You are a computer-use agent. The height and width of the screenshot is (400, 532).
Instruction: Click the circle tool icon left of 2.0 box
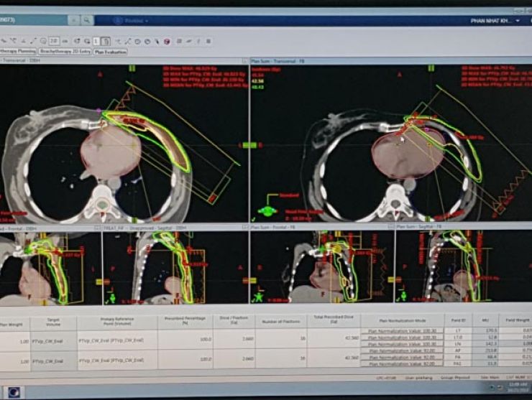pyautogui.click(x=43, y=41)
